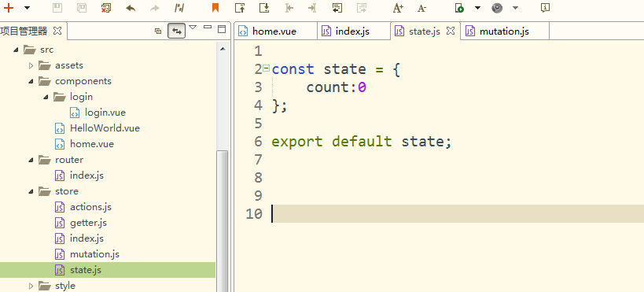Click the red plus New icon
This screenshot has height=292, width=644.
pyautogui.click(x=8, y=7)
